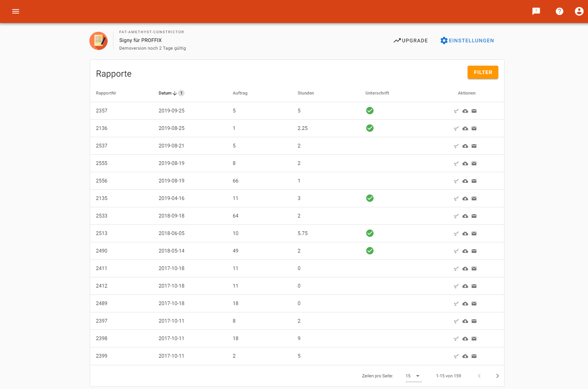Sort the table by Stunden column
The height and width of the screenshot is (389, 588).
tap(305, 93)
